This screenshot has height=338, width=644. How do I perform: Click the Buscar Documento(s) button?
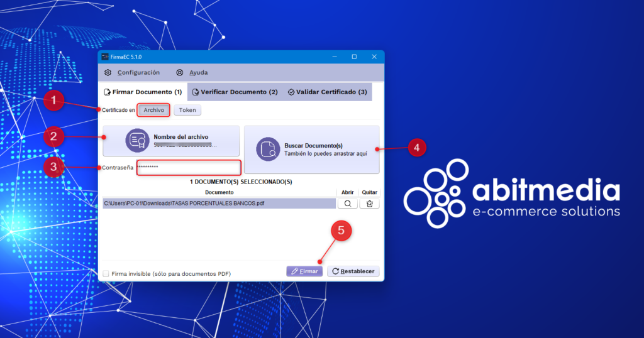coord(312,150)
